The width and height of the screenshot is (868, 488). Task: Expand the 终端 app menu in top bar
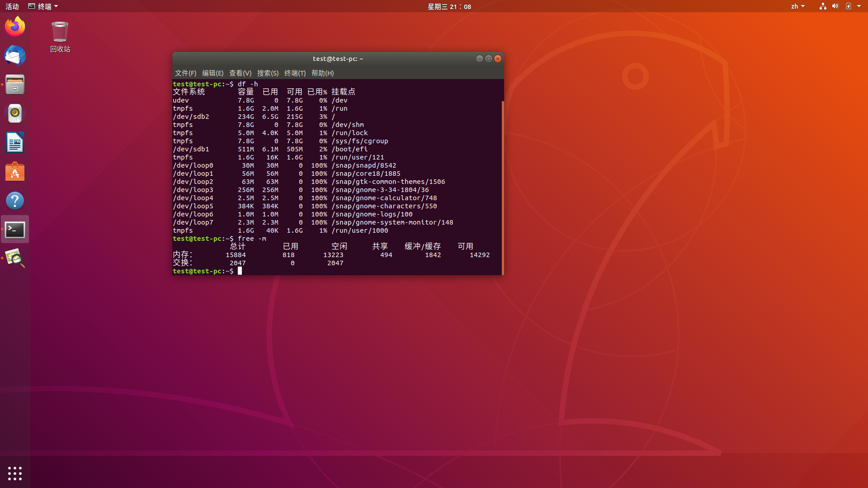click(x=43, y=6)
